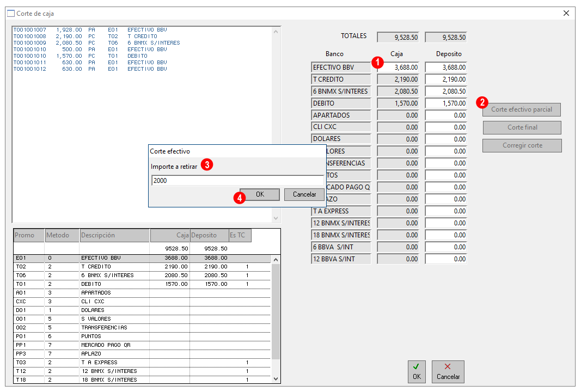Click the transaction list scrollbar up arrow
The image size is (581, 392).
click(276, 32)
